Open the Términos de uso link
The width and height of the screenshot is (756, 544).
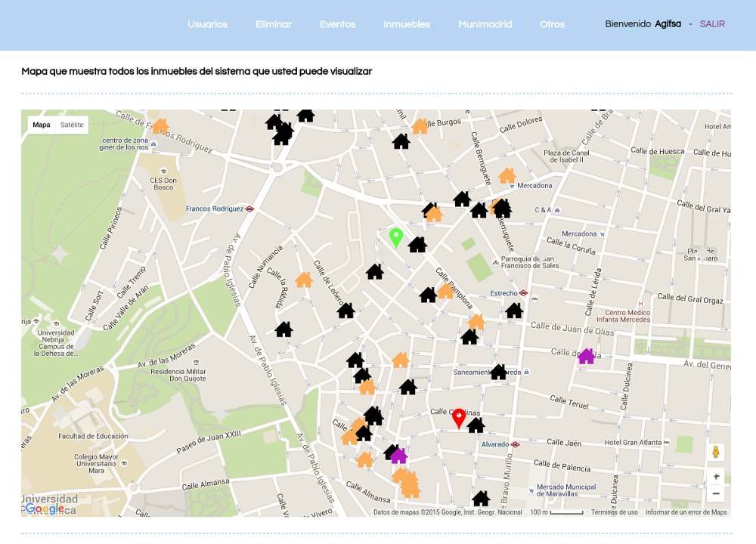click(x=614, y=512)
